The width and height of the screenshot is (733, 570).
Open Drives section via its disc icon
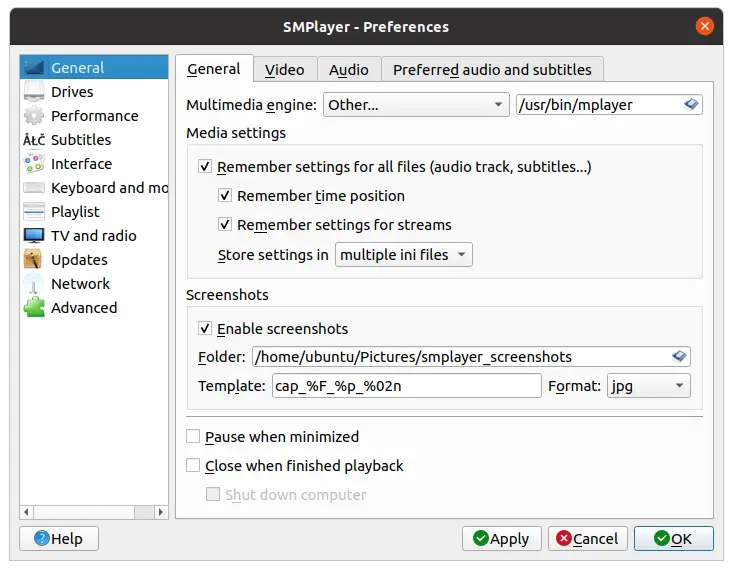[x=34, y=91]
